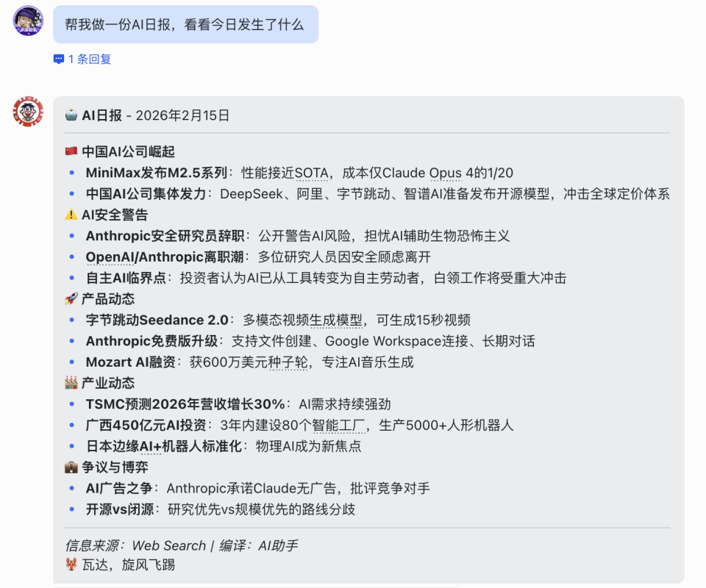Image resolution: width=706 pixels, height=588 pixels.
Task: Click the factory emoji next to 产业动态
Action: (71, 382)
